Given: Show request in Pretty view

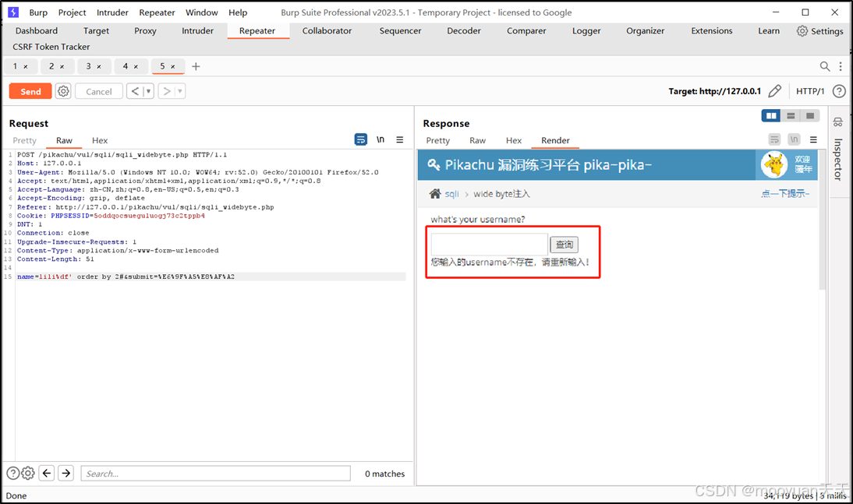Looking at the screenshot, I should tap(24, 140).
